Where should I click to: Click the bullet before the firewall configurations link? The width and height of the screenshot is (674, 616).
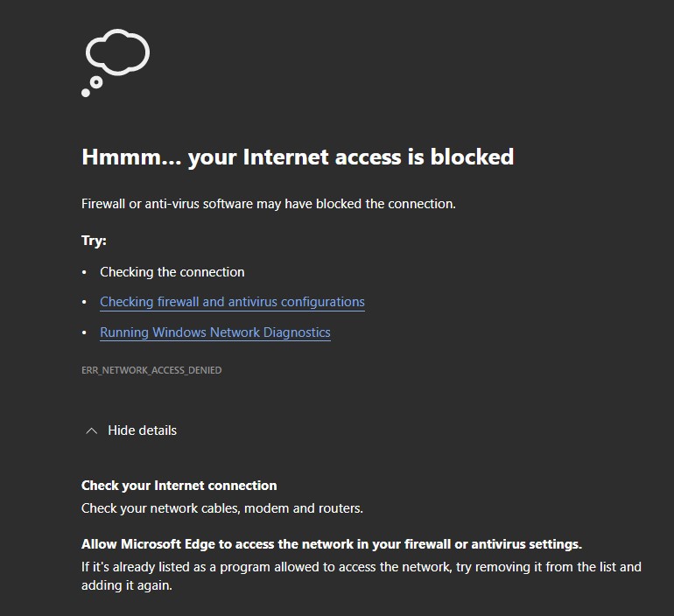pos(85,302)
